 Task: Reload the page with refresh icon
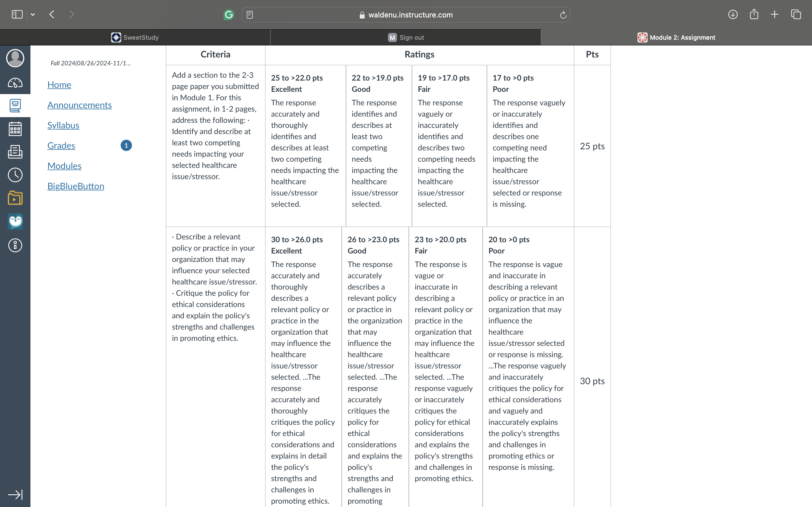point(563,15)
